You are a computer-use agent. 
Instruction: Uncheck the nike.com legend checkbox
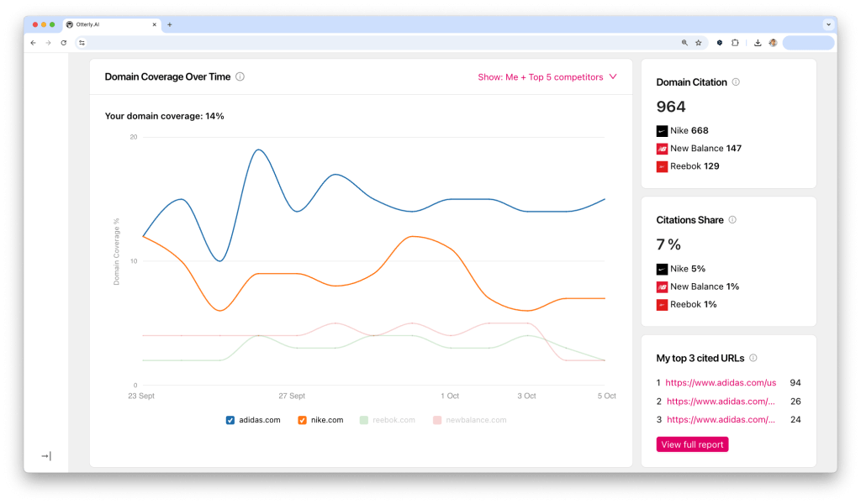tap(302, 420)
